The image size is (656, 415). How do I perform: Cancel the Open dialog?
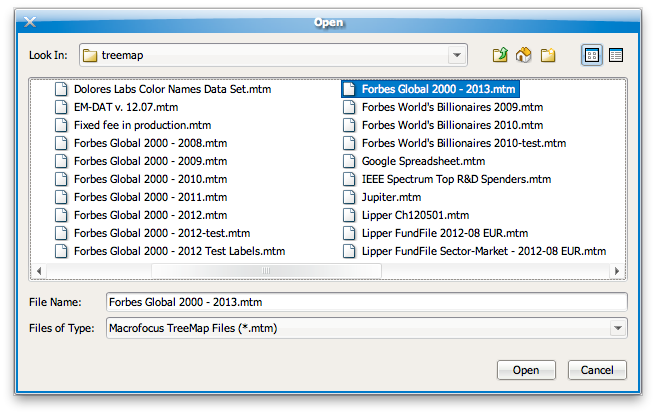click(x=597, y=370)
